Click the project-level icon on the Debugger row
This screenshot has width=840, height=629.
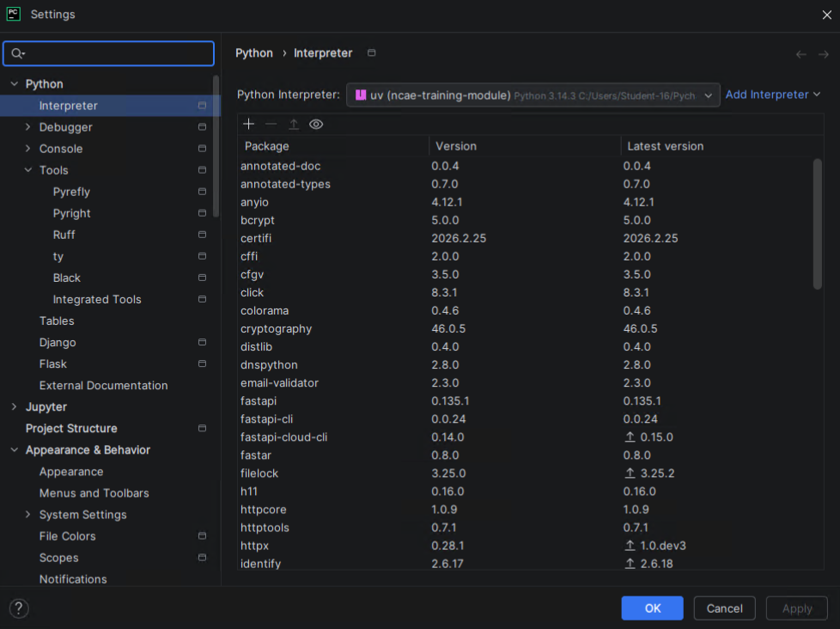point(202,127)
